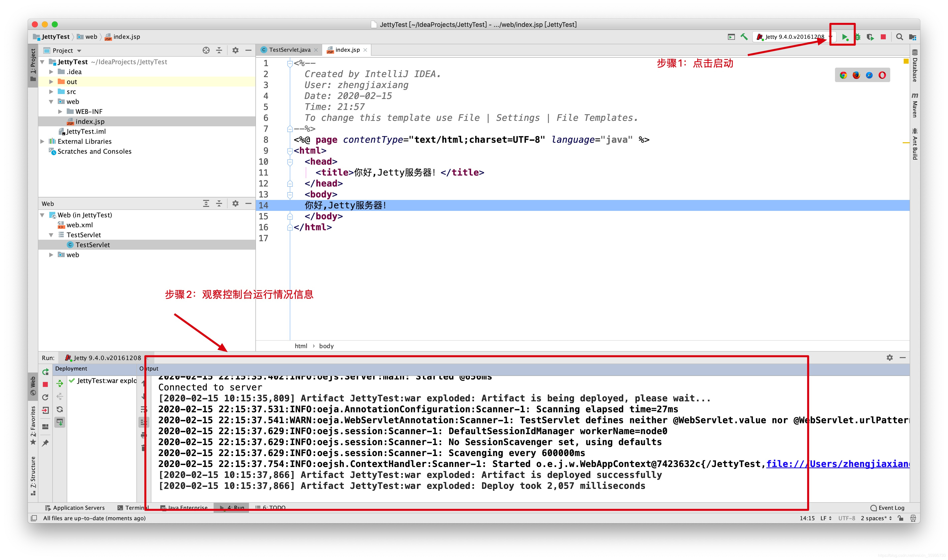Open the Event Log button
The width and height of the screenshot is (948, 560).
[x=887, y=508]
